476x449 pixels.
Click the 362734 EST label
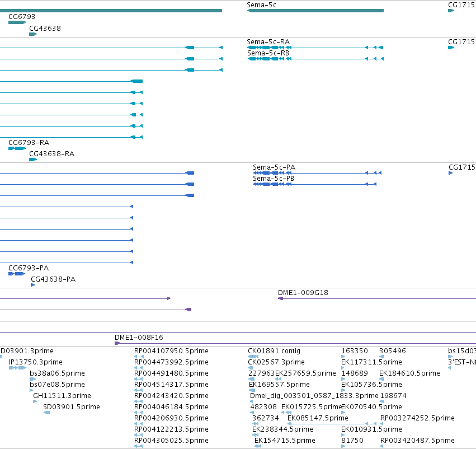point(265,418)
